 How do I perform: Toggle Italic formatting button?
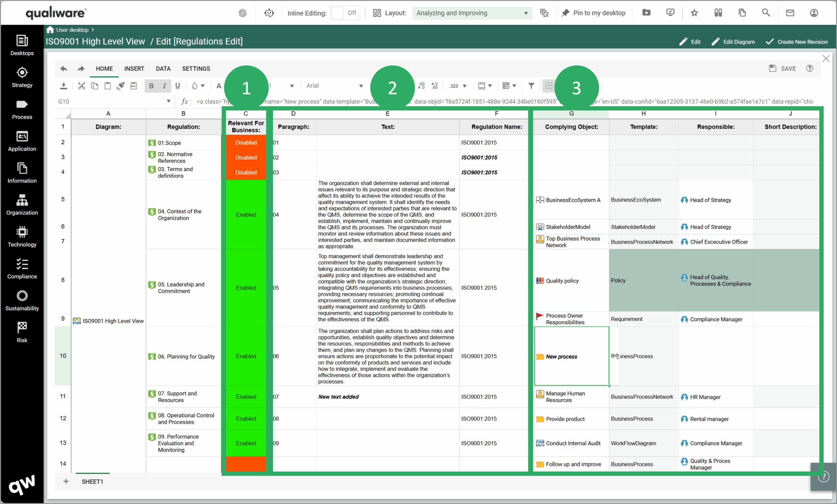tap(164, 86)
